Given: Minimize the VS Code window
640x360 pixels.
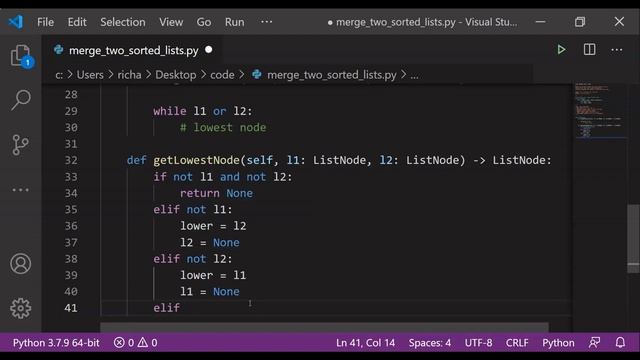Looking at the screenshot, I should 540,22.
